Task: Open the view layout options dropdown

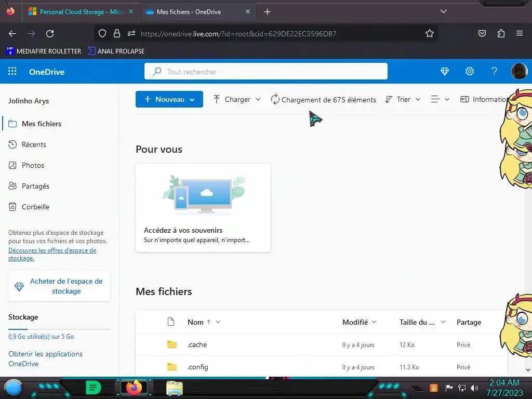Action: tap(440, 99)
